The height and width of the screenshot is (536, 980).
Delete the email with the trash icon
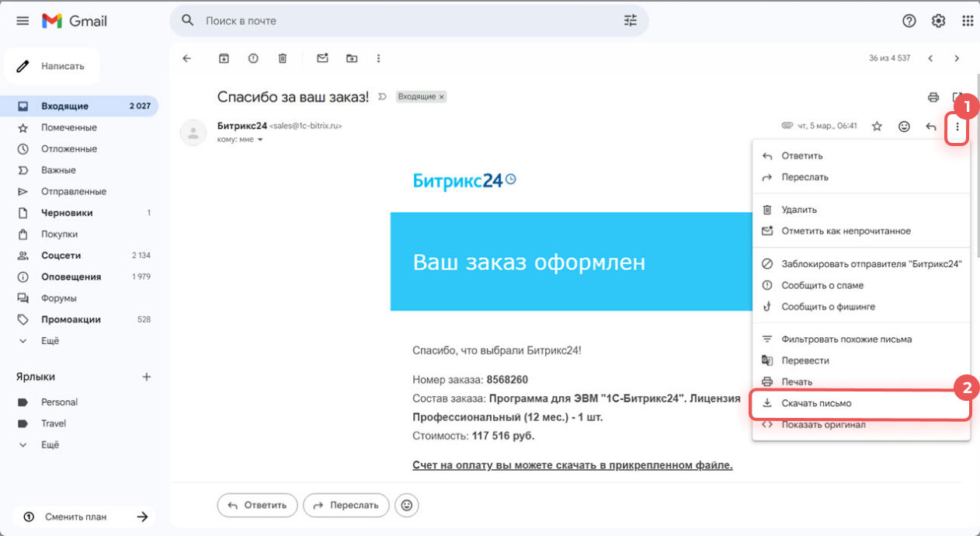(283, 58)
